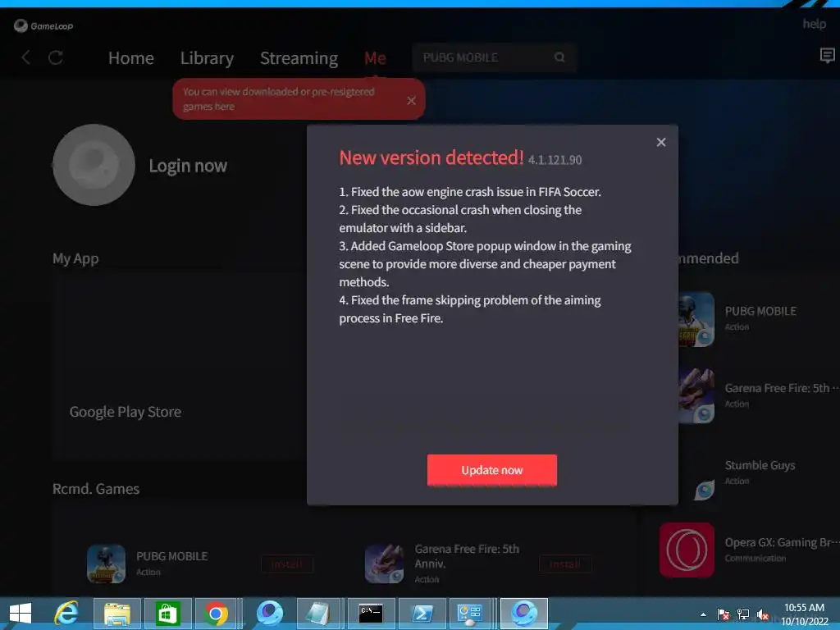The width and height of the screenshot is (840, 630).
Task: Launch Internet Explorer from taskbar
Action: coord(66,613)
